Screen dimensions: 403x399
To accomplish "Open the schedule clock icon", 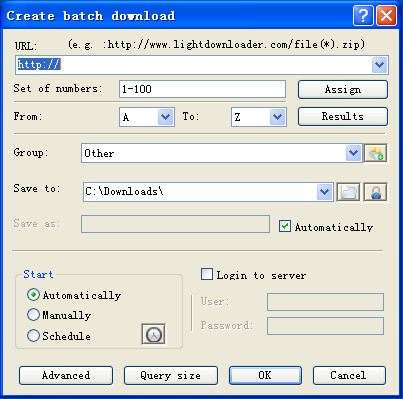I will 153,334.
